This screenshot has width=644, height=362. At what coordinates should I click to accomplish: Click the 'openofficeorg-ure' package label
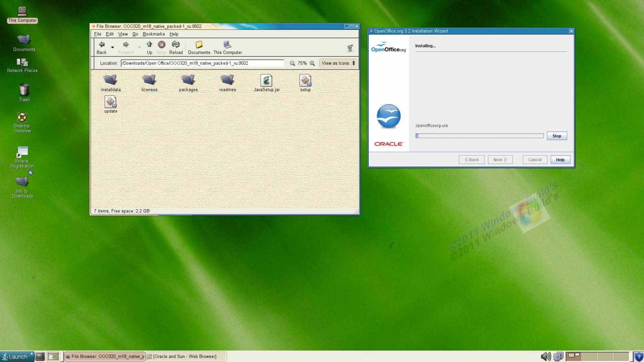431,125
